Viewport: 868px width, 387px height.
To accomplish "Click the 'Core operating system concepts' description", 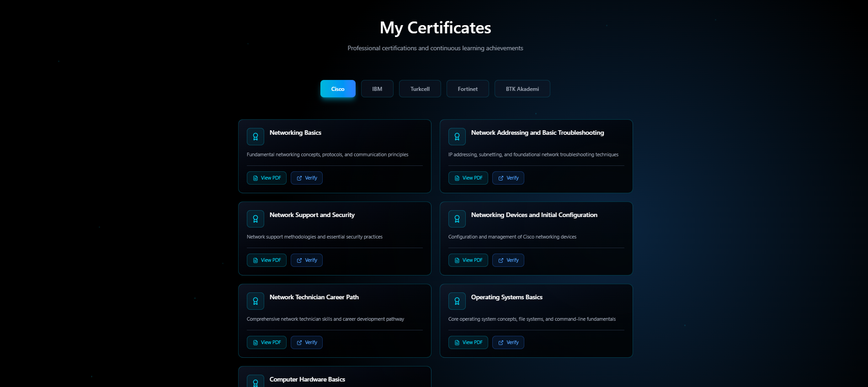I will [532, 319].
